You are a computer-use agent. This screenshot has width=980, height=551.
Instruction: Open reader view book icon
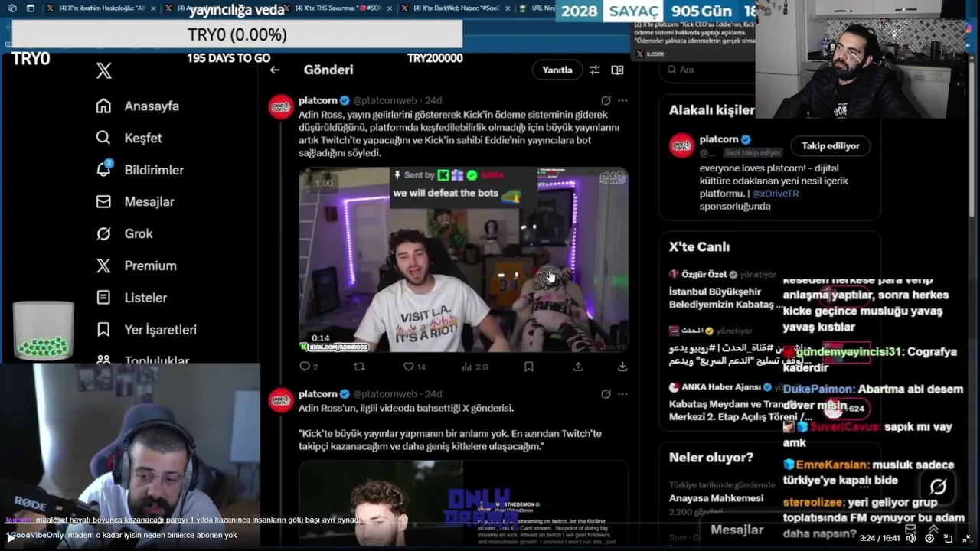[617, 70]
